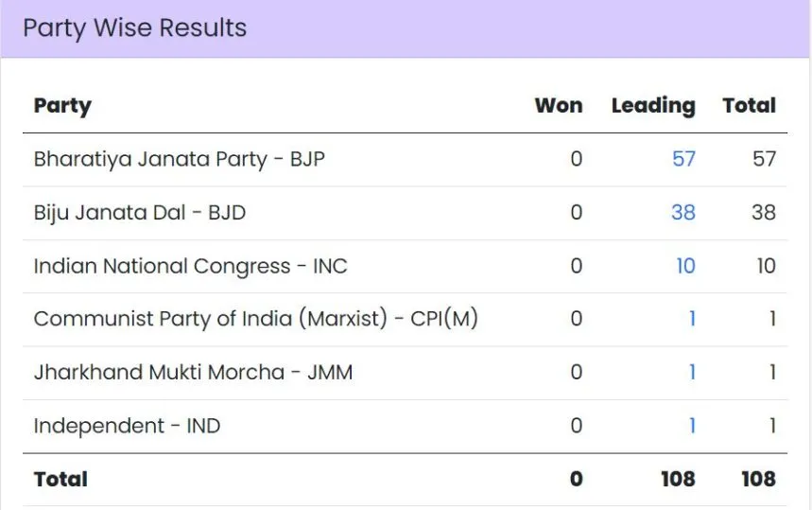Viewport: 812px width, 510px height.
Task: Click Indian National Congress - INC row
Action: coord(190,266)
